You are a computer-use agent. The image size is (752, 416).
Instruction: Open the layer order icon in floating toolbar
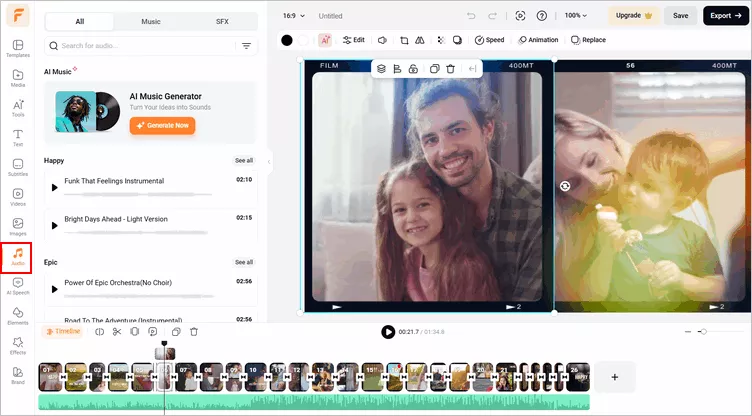tap(381, 69)
